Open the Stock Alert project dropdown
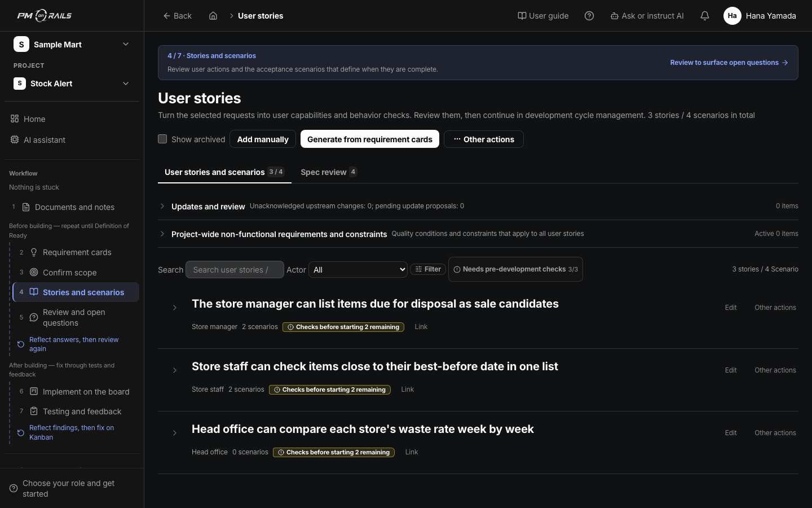 [x=72, y=84]
